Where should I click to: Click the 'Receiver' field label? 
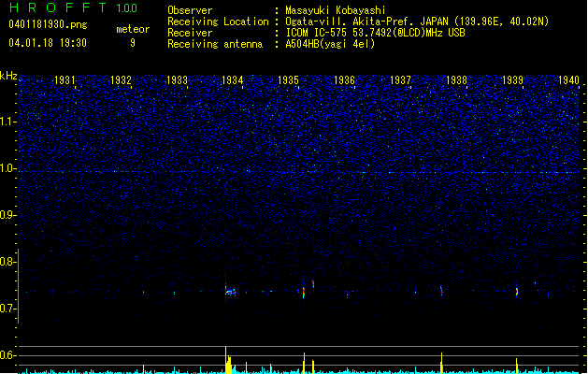point(190,33)
